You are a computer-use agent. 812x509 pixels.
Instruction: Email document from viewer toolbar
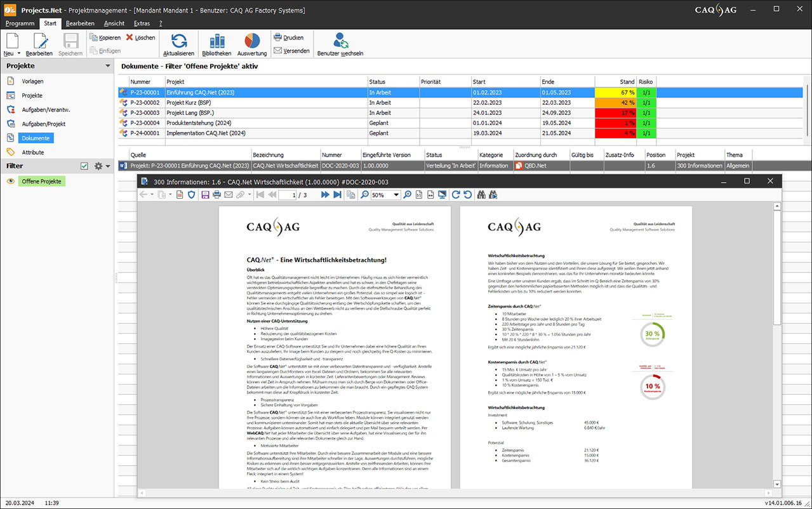pyautogui.click(x=229, y=195)
